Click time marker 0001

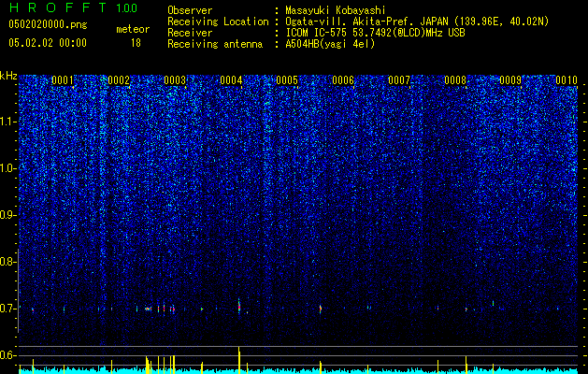[x=63, y=79]
